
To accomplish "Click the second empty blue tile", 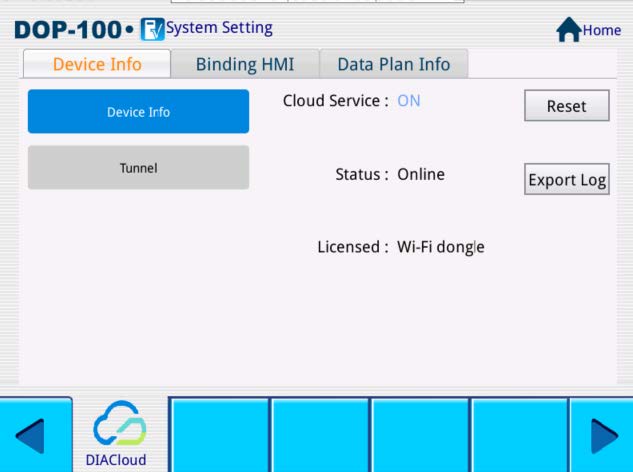I will [x=320, y=435].
